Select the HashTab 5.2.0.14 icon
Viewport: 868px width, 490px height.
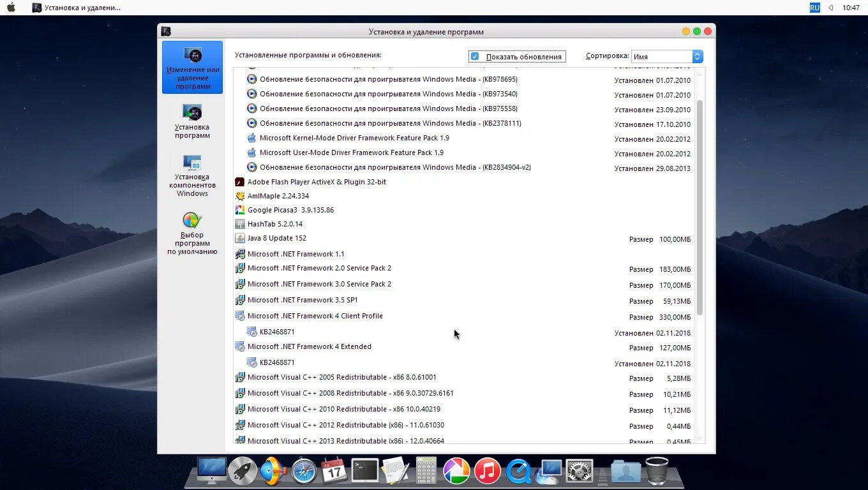point(240,224)
